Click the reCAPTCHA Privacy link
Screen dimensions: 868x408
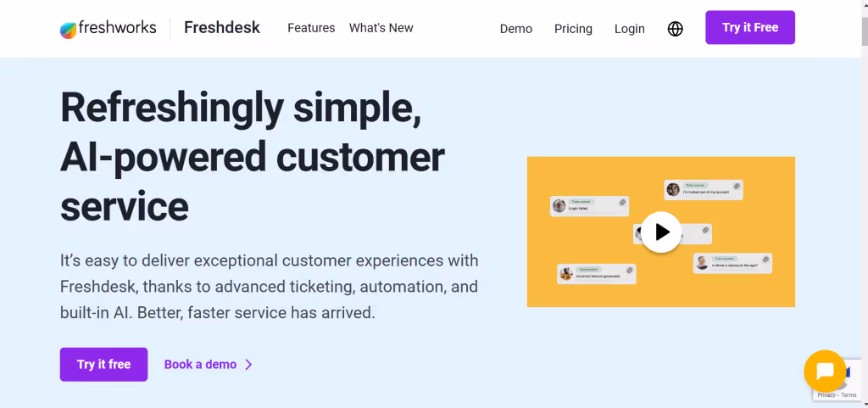click(826, 395)
